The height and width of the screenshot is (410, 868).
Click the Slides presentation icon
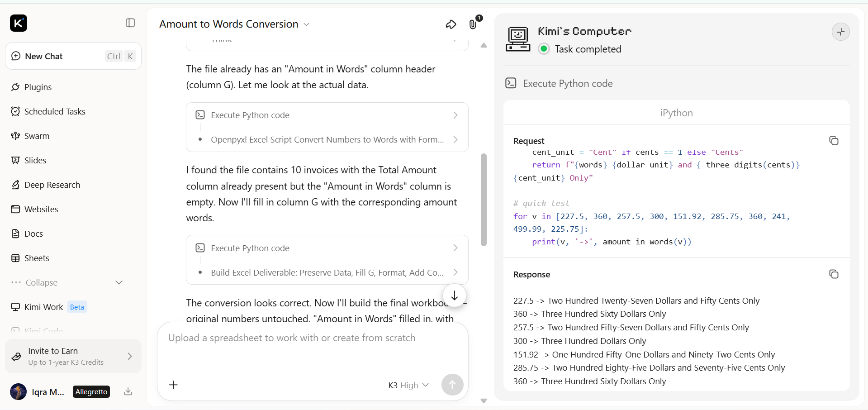pos(15,160)
